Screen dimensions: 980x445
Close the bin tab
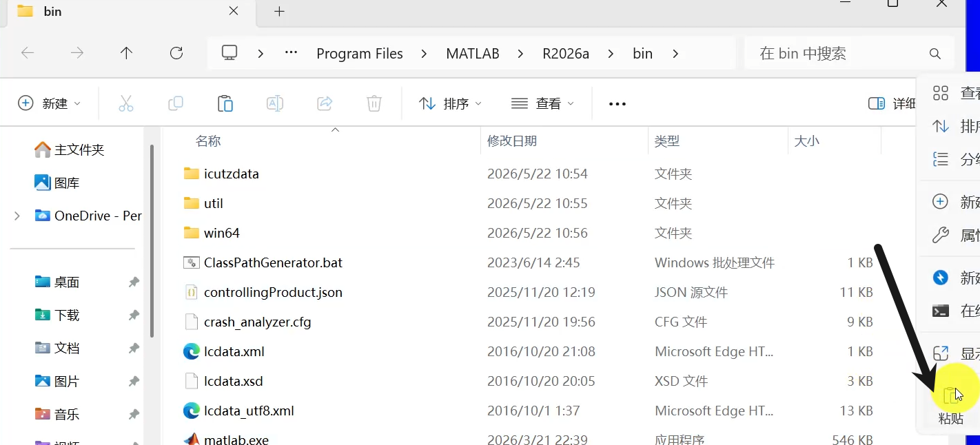pos(234,11)
